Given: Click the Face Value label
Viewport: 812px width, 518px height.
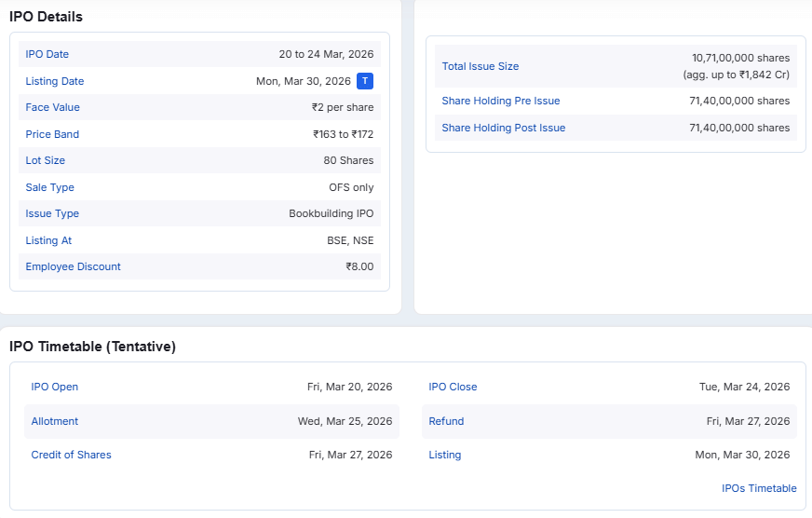Looking at the screenshot, I should (x=53, y=107).
